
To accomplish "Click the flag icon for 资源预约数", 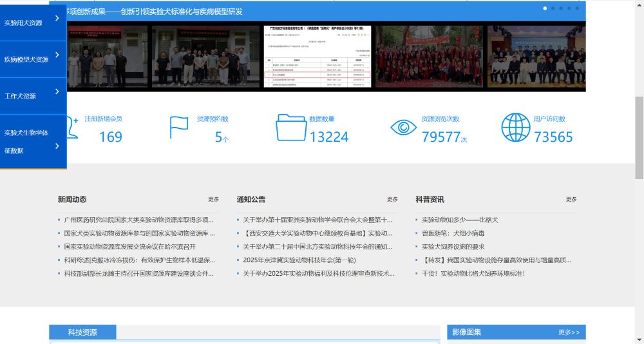I will point(178,128).
